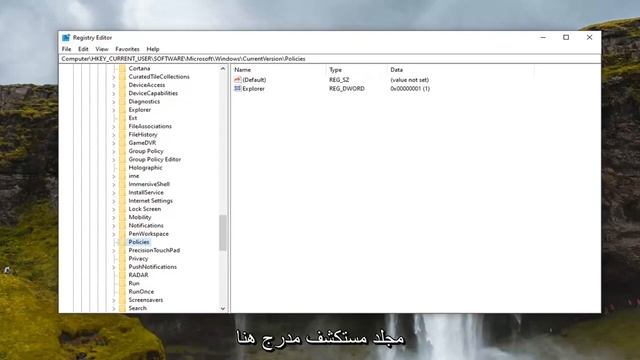Select the Privacy key label

(x=138, y=258)
